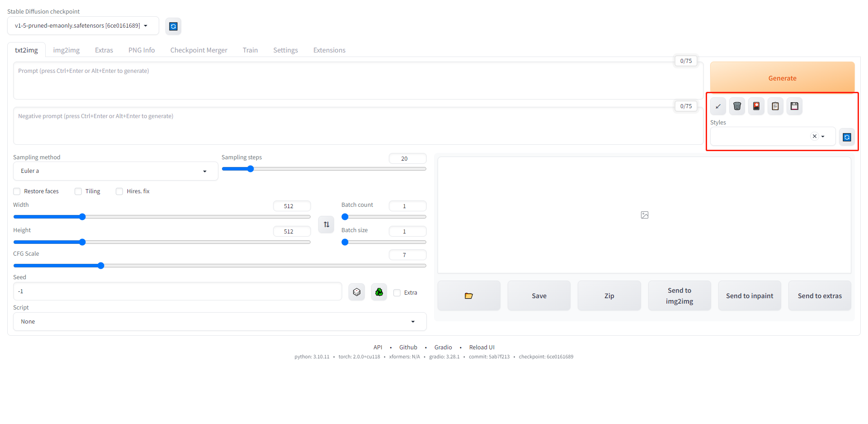Screen dimensions: 868x424
Task: Clear the prompt with the trash icon
Action: 737,106
